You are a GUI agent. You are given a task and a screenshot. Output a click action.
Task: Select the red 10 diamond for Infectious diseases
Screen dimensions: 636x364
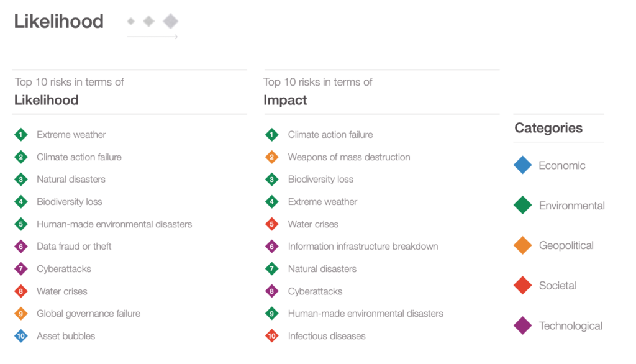[x=272, y=336]
